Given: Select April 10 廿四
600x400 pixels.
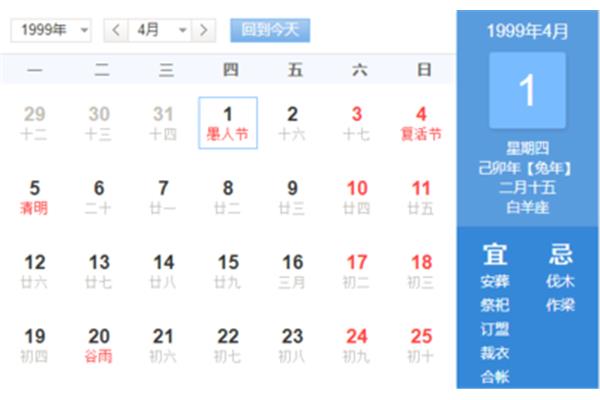Looking at the screenshot, I should pyautogui.click(x=357, y=197).
